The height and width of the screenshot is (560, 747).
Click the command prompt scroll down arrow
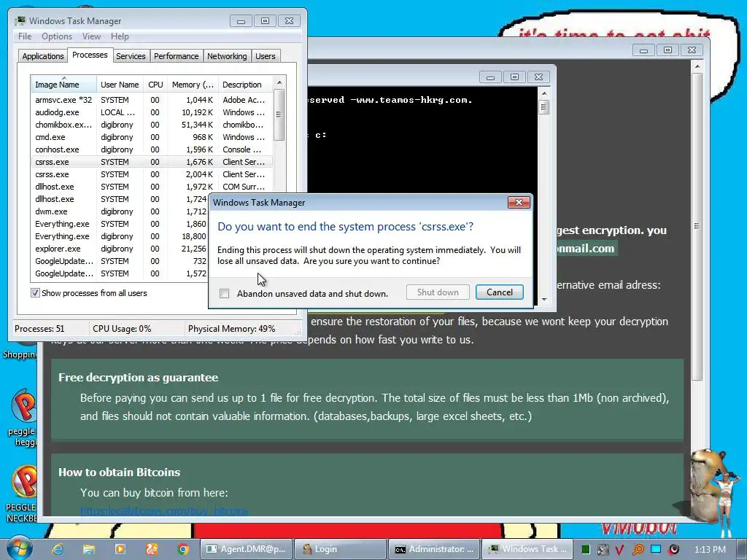(x=544, y=300)
